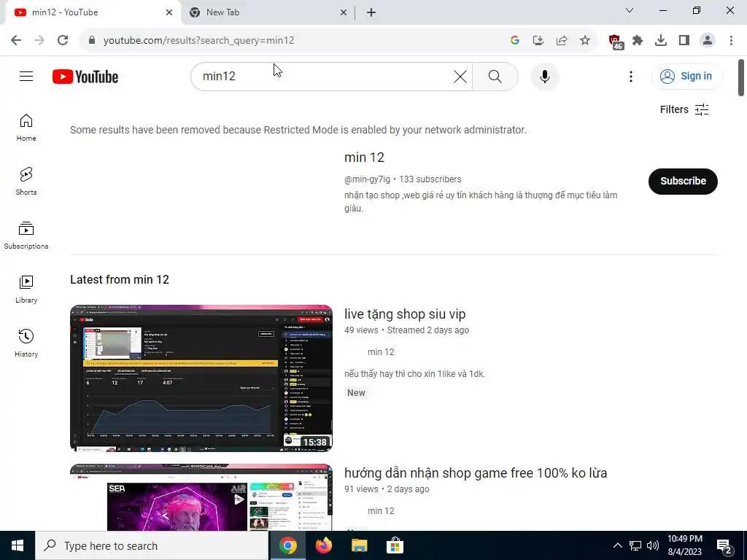747x560 pixels.
Task: Open the YouTube hamburger guide menu
Action: [x=26, y=76]
